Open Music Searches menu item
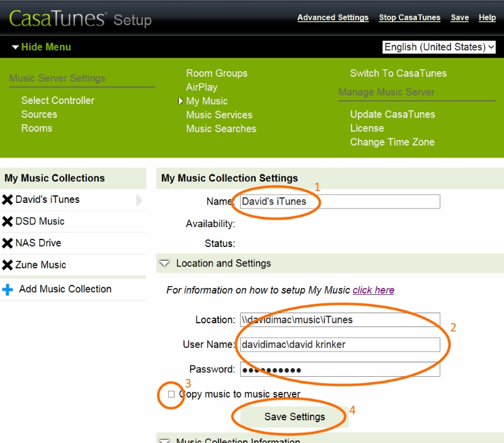The height and width of the screenshot is (443, 504). point(221,129)
